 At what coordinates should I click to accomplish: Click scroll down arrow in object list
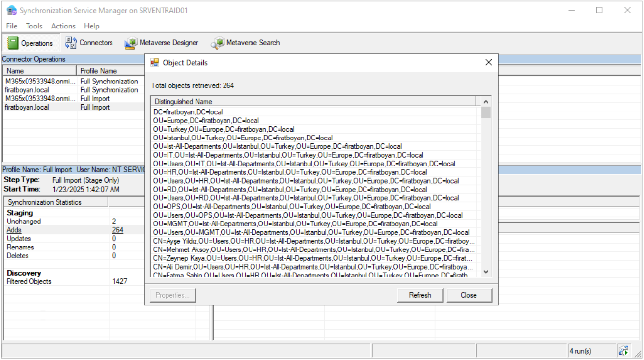pos(486,271)
